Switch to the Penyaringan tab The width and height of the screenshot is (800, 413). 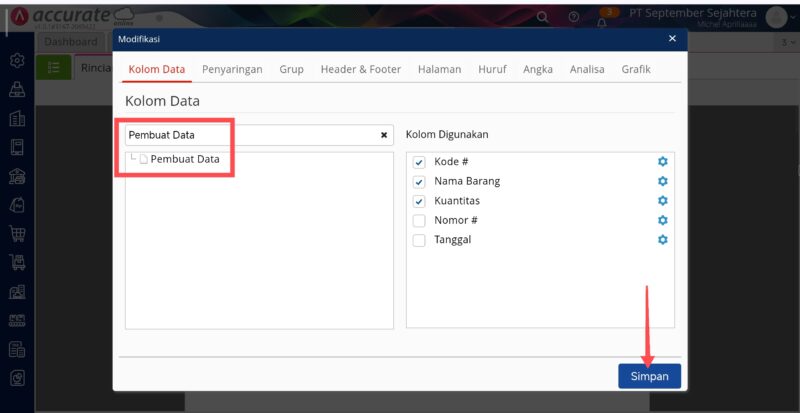pos(232,70)
